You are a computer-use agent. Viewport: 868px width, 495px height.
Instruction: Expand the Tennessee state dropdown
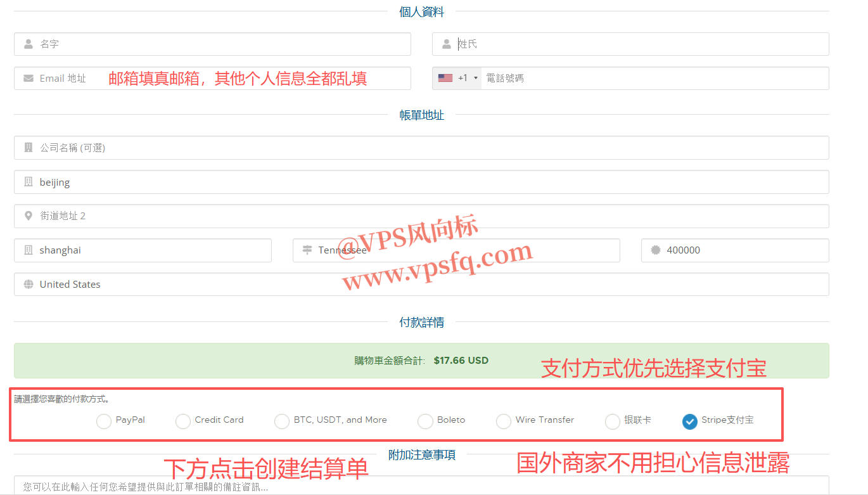click(x=456, y=250)
